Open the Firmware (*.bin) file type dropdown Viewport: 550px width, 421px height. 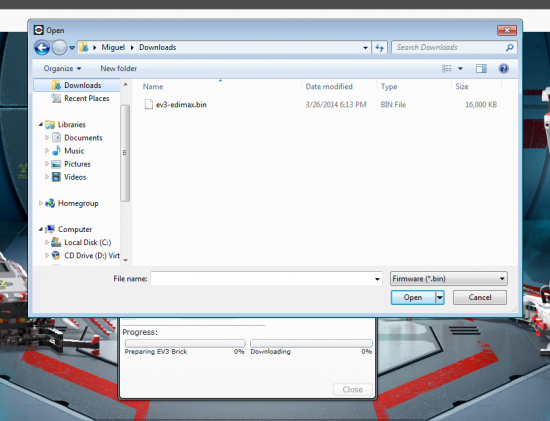point(449,279)
